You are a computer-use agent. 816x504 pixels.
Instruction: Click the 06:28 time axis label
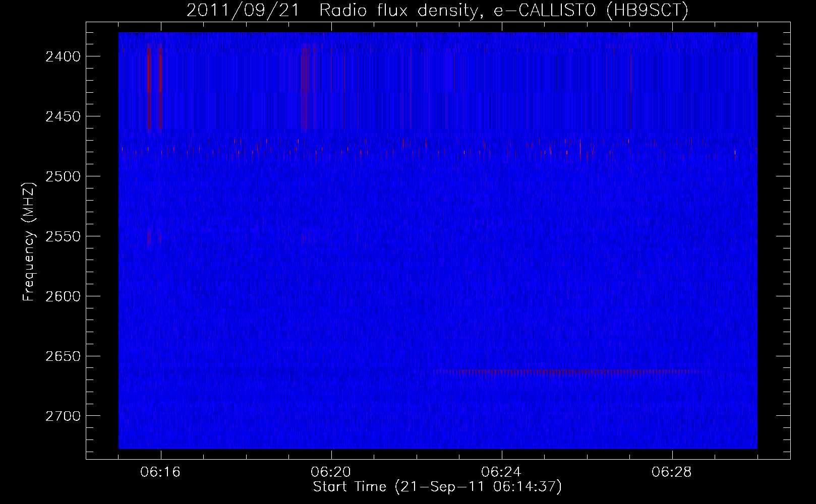coord(672,472)
